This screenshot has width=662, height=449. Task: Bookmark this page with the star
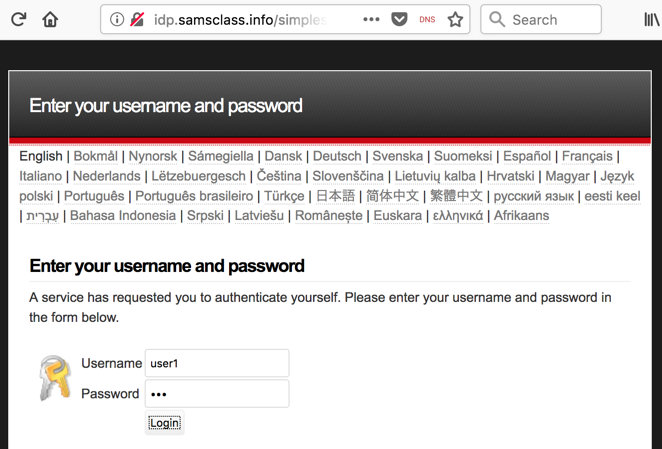coord(456,19)
